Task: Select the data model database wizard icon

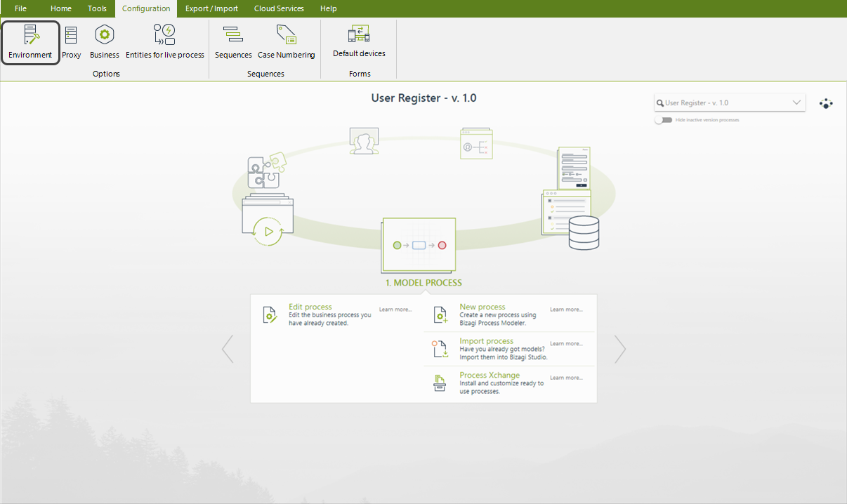Action: coord(584,233)
